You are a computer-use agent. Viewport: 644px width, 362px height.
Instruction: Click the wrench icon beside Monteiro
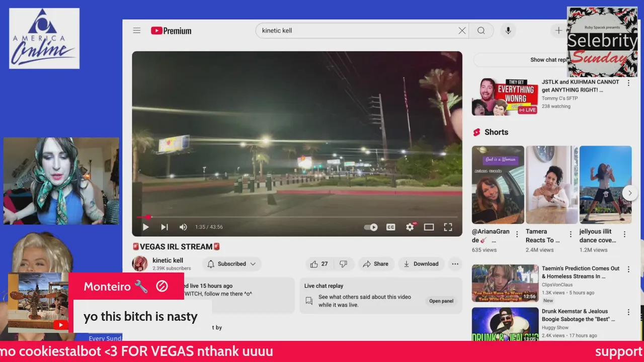point(141,287)
